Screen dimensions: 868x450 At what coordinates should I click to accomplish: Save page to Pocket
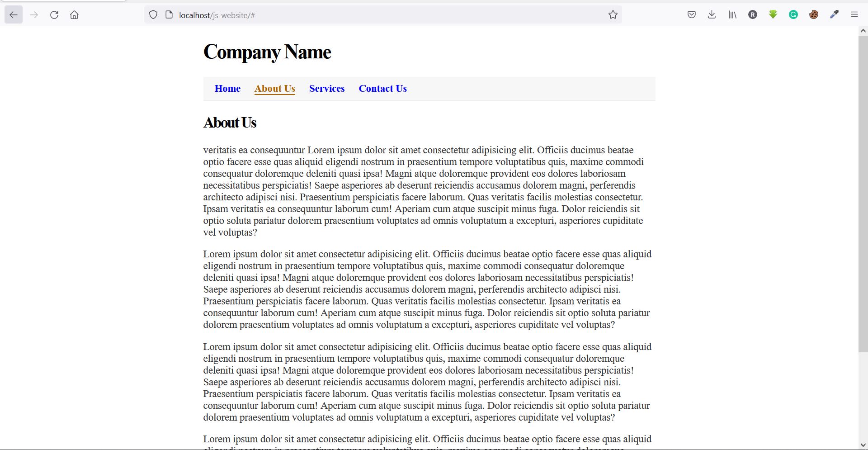[x=691, y=15]
